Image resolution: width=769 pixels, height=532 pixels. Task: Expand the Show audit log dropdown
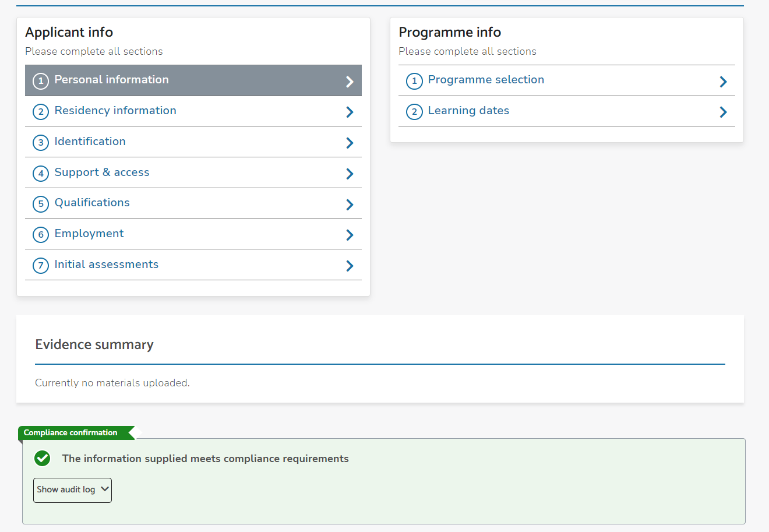click(x=72, y=490)
